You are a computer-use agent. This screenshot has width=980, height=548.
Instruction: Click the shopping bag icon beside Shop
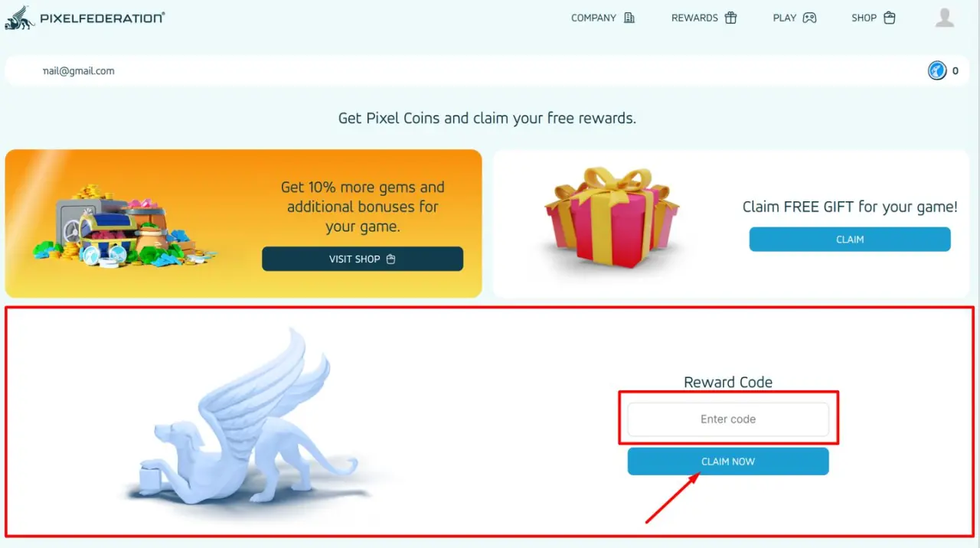click(889, 18)
